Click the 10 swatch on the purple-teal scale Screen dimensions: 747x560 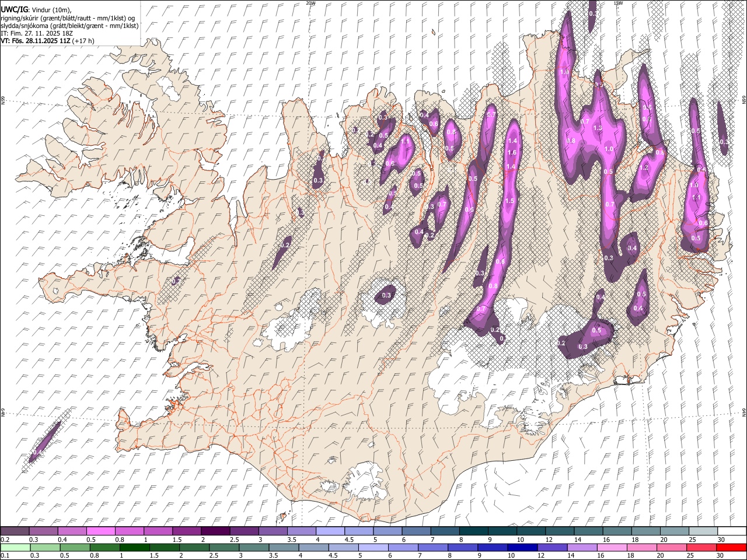(530, 531)
